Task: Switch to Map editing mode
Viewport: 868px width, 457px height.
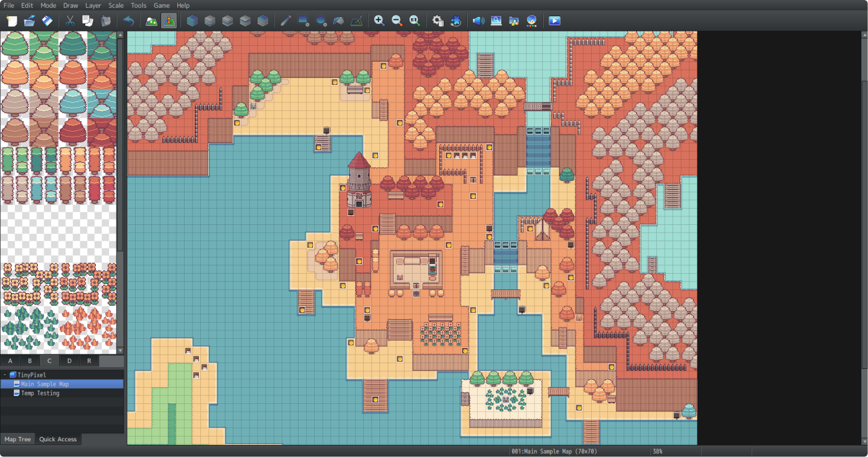Action: click(x=151, y=21)
